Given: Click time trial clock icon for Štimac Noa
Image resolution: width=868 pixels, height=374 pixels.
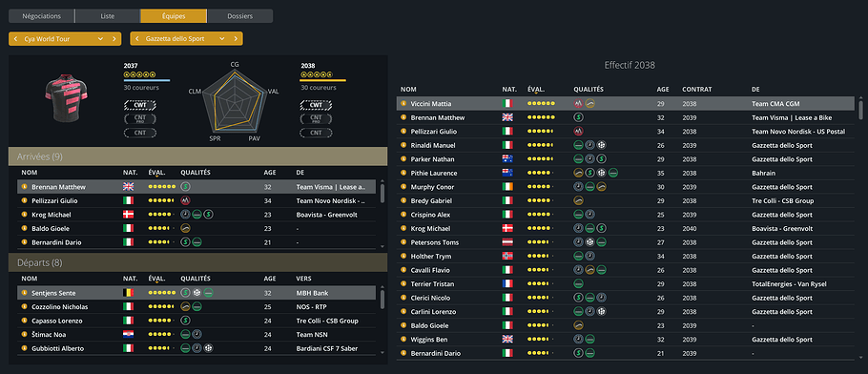Looking at the screenshot, I should (x=197, y=334).
